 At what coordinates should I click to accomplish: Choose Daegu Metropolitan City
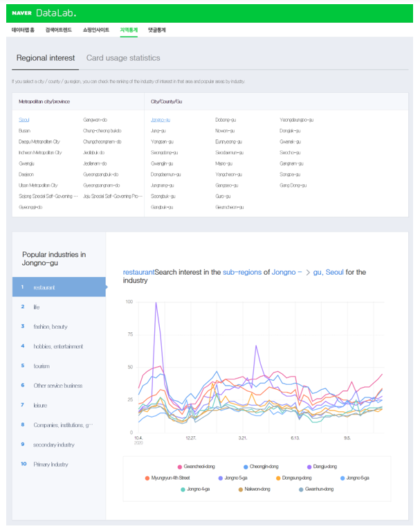39,141
